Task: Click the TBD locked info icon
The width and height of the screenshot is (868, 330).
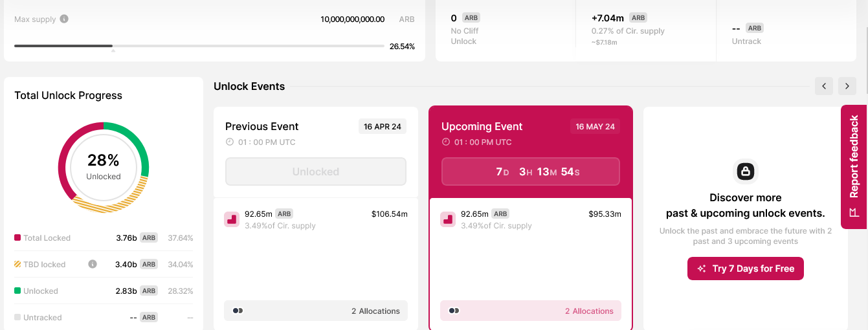Action: tap(93, 264)
